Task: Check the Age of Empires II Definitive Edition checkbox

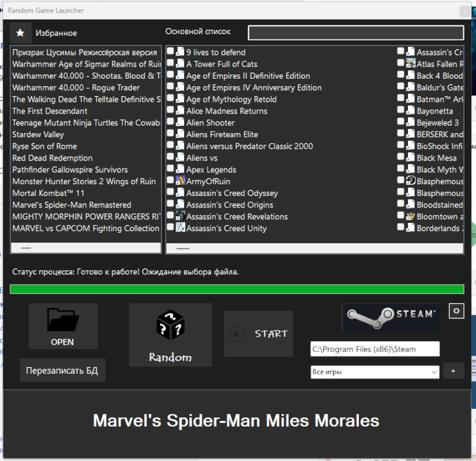Action: pyautogui.click(x=170, y=74)
